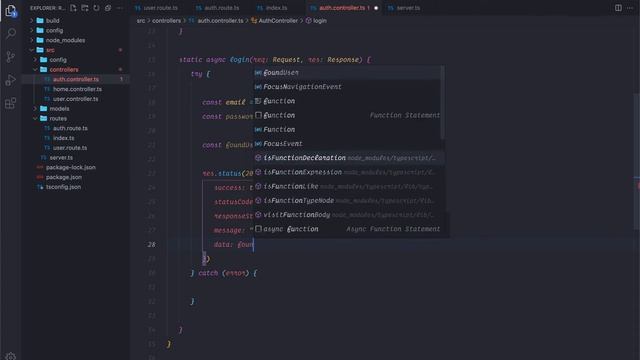Open Explorer more actions menu
Image resolution: width=640 pixels, height=360 pixels.
coord(120,8)
